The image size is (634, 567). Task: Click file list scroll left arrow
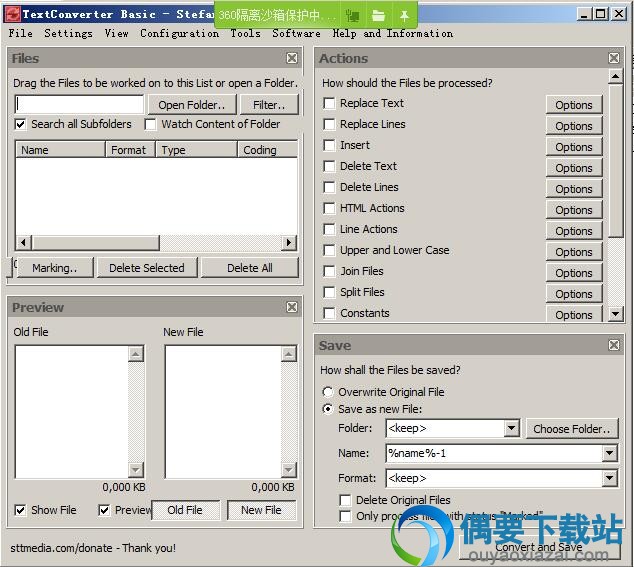click(x=23, y=243)
